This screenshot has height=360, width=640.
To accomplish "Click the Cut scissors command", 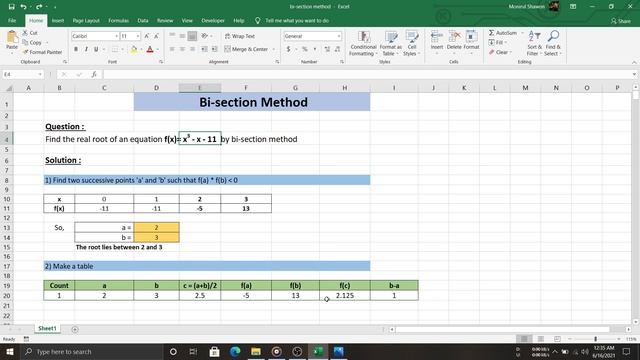I will [30, 33].
